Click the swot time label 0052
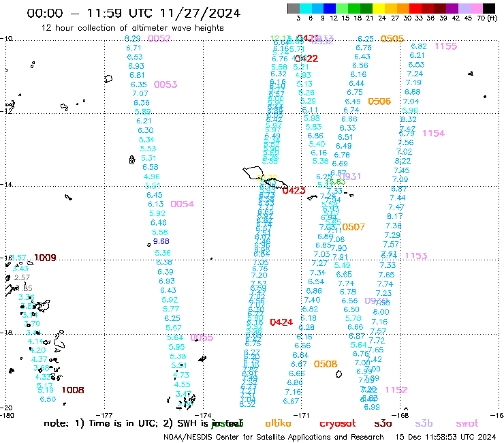Screen dimensions: 504x443 (x=159, y=39)
